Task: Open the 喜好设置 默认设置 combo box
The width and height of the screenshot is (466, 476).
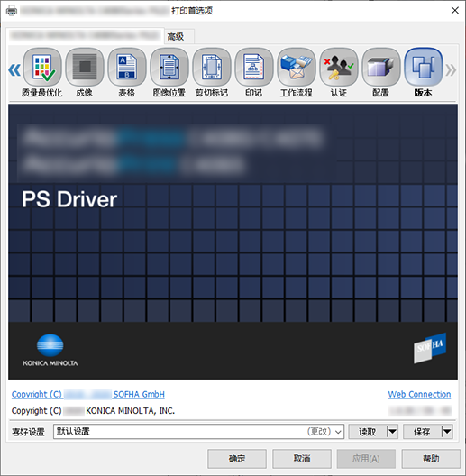Action: [198, 431]
